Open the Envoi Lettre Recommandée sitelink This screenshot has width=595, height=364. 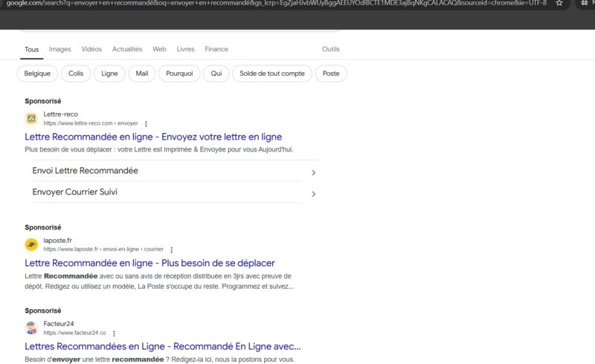(85, 171)
